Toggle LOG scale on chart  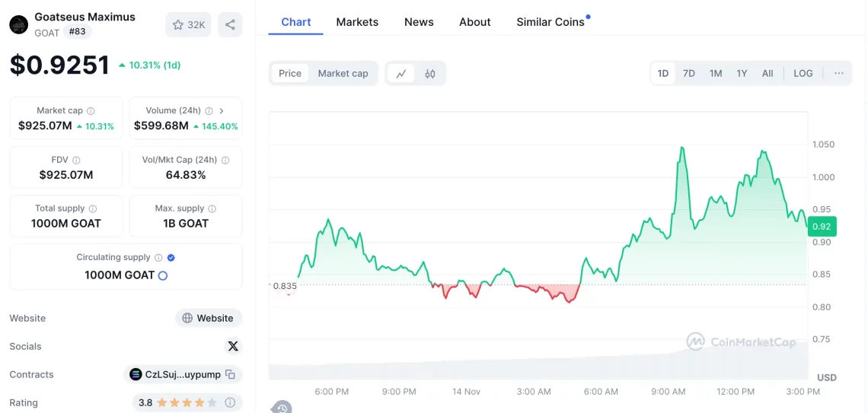(803, 73)
